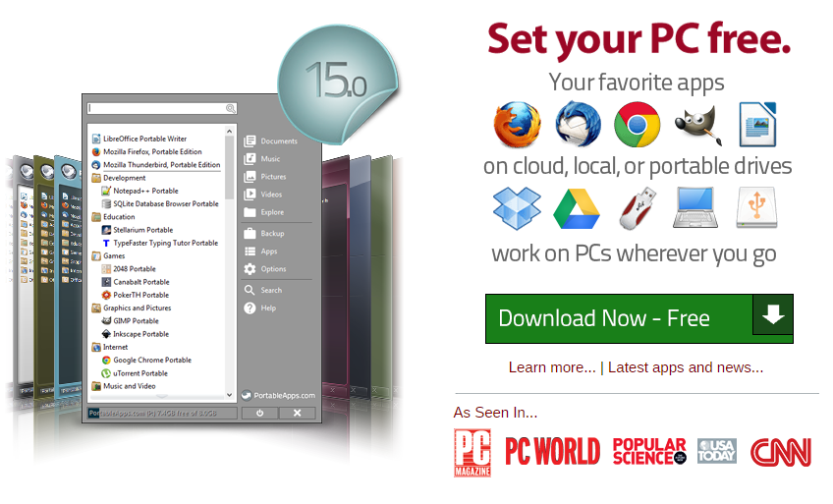Open Options in the PortableApps menu

(x=265, y=269)
